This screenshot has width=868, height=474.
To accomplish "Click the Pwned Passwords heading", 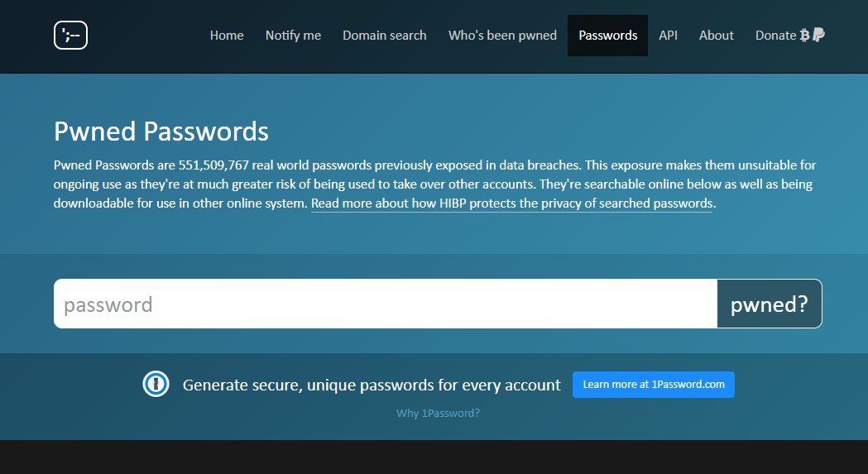I will [x=161, y=132].
